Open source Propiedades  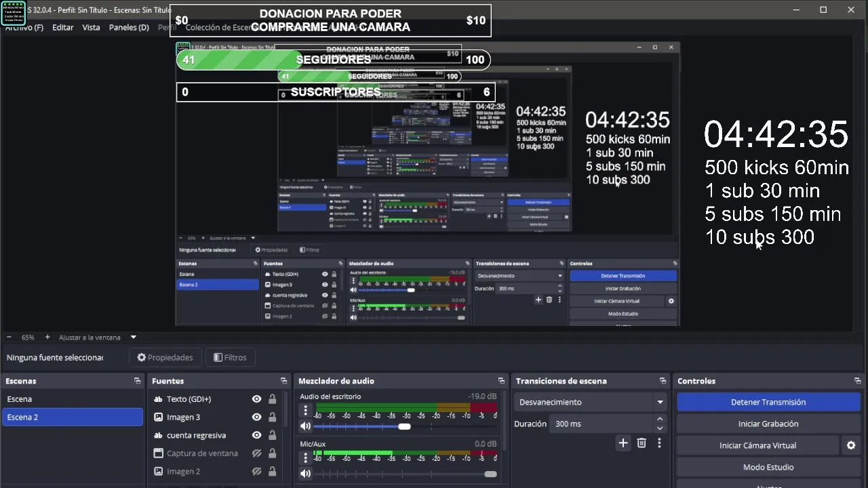coord(165,357)
